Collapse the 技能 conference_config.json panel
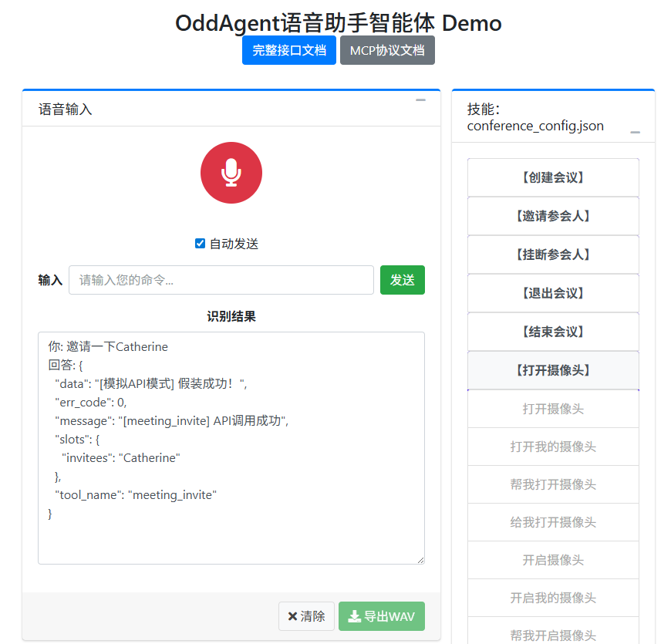The width and height of the screenshot is (671, 644). [x=635, y=133]
